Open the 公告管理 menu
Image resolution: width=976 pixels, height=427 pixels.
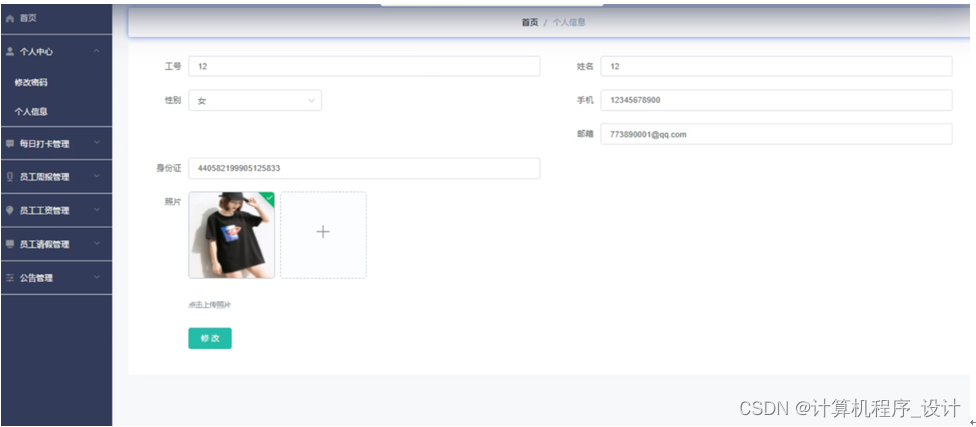tap(57, 278)
